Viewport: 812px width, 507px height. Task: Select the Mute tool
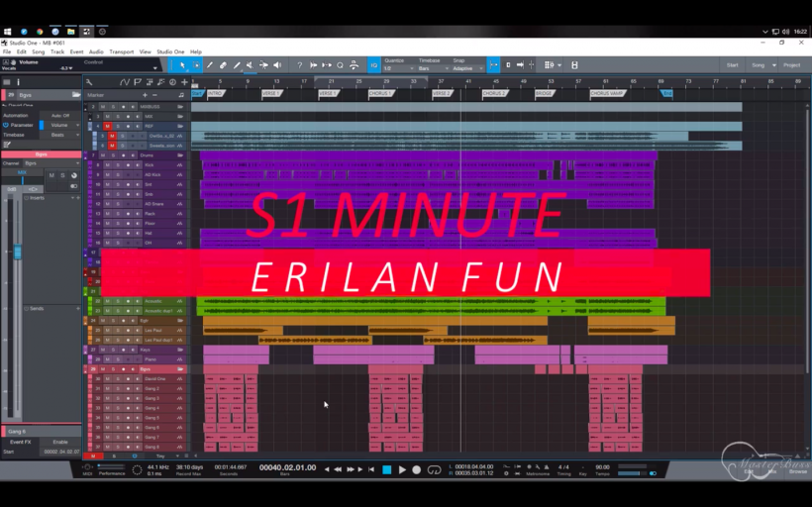point(251,65)
